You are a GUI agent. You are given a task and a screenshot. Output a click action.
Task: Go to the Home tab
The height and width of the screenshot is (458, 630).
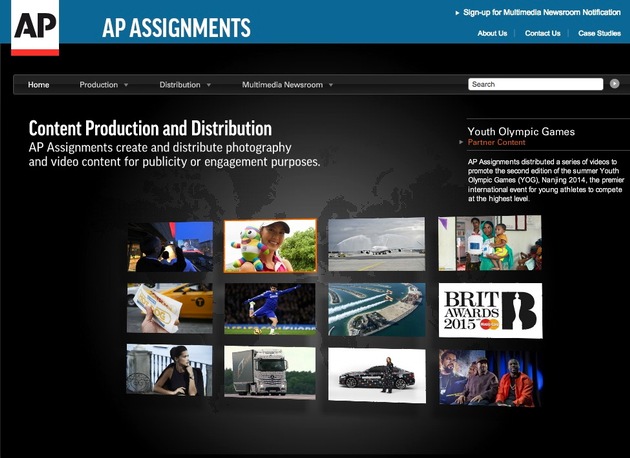(39, 85)
